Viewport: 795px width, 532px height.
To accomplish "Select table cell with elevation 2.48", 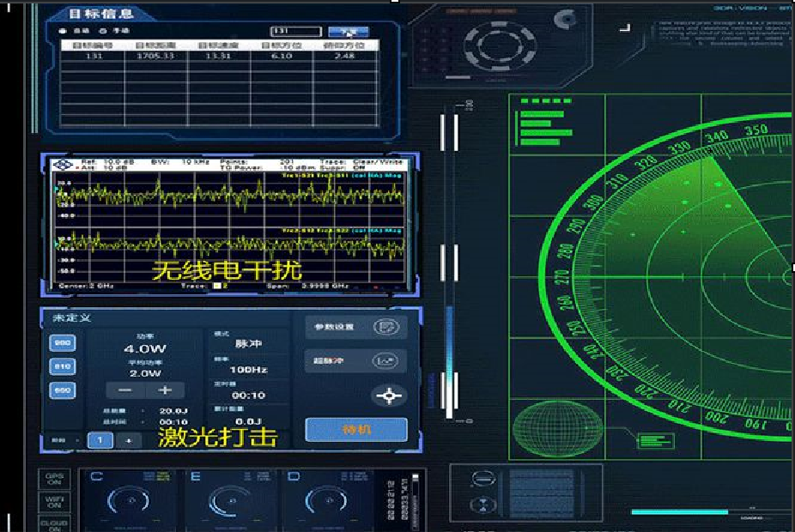I will click(345, 56).
